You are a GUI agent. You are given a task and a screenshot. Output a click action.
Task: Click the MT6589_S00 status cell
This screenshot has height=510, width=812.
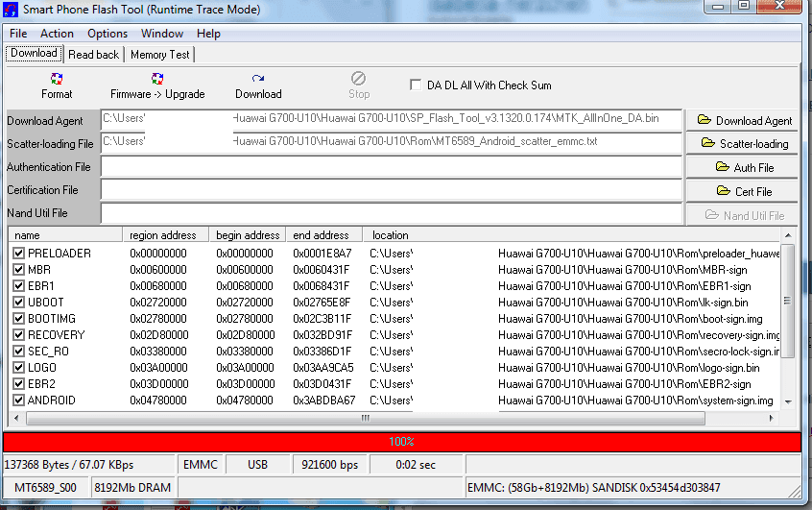(x=45, y=488)
